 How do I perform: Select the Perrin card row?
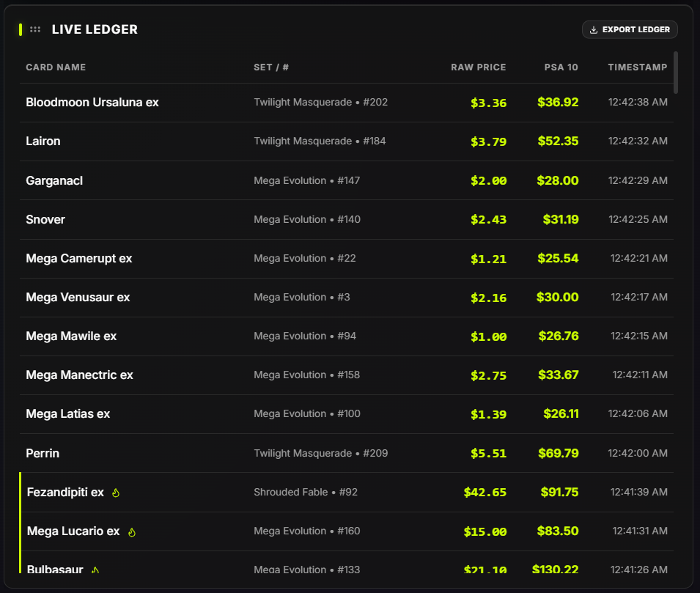(x=43, y=453)
